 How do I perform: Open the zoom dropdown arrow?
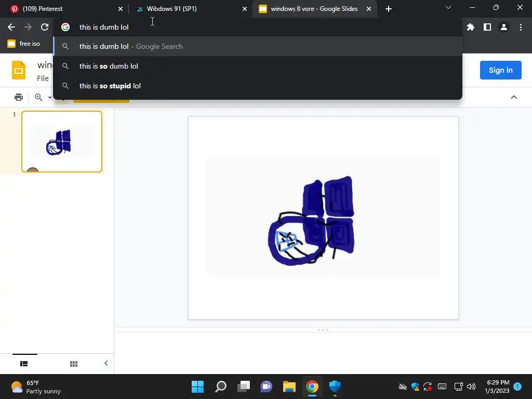tap(50, 98)
